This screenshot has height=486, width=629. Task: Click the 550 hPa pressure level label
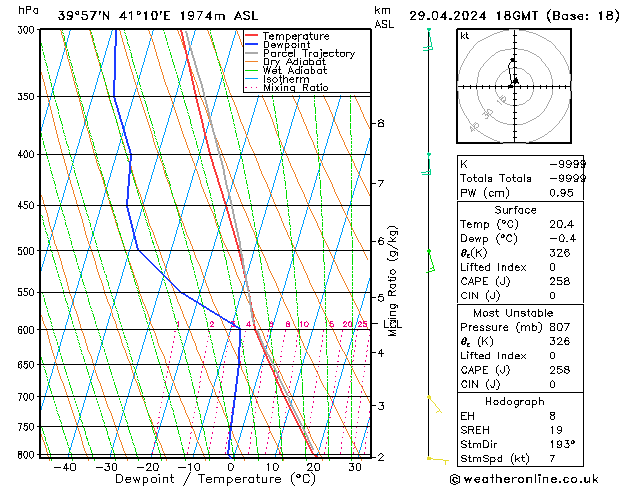click(28, 292)
